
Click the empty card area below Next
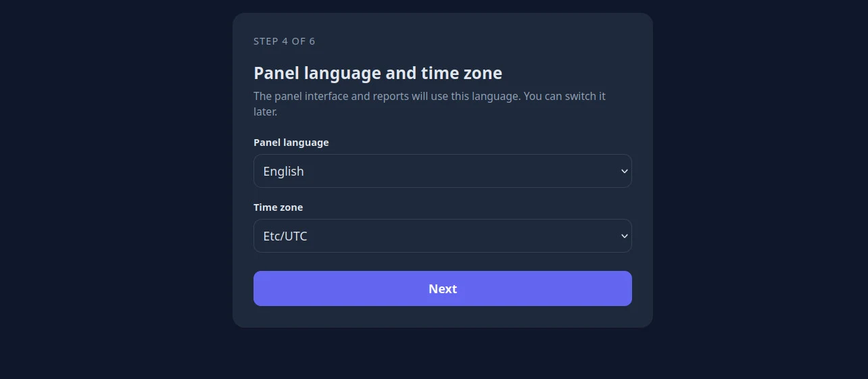(442, 317)
